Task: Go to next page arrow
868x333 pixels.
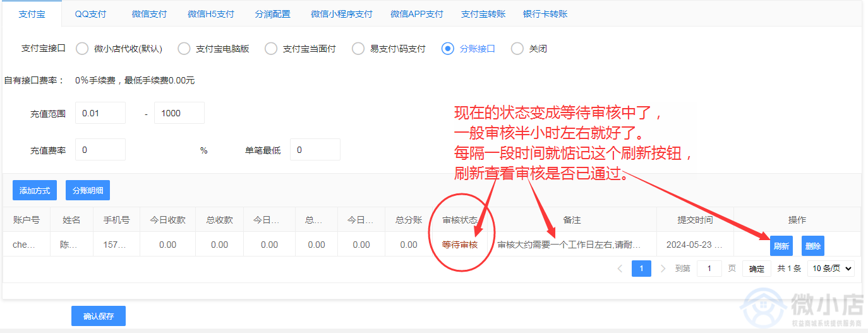Action: (x=663, y=269)
